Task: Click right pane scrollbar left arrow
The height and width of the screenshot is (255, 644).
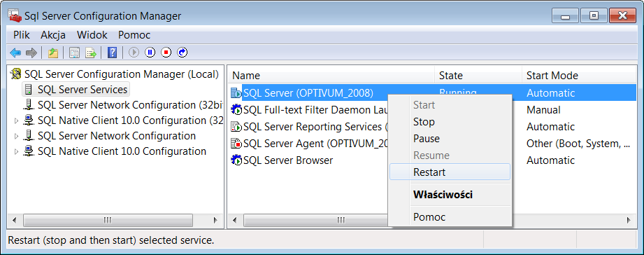Action: [x=234, y=221]
